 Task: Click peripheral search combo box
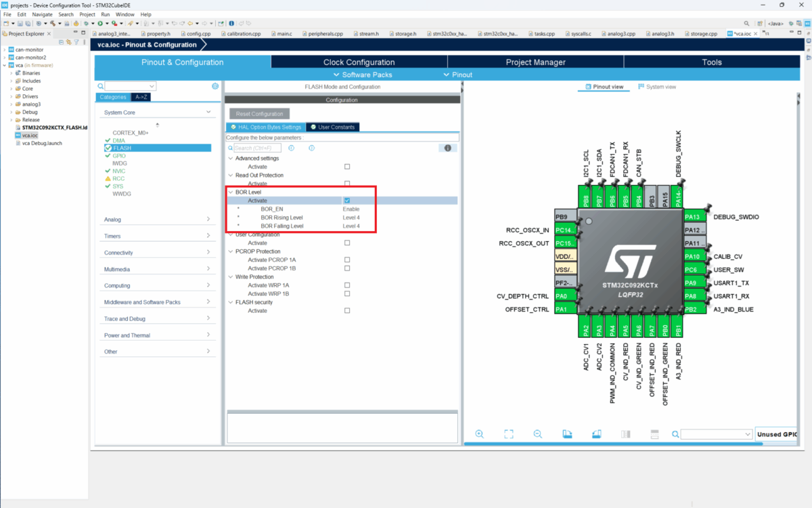pos(131,86)
